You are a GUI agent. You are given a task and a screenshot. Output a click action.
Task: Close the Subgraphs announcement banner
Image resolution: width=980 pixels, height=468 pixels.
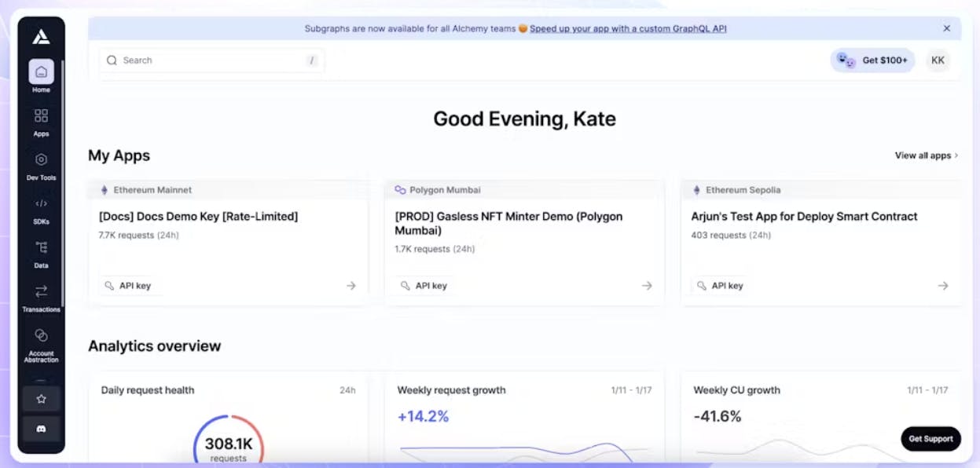point(946,28)
